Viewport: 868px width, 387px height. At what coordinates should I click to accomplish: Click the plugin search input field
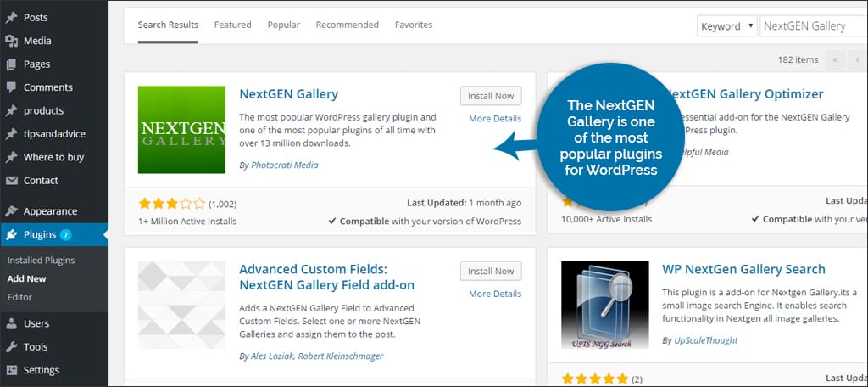(x=814, y=26)
